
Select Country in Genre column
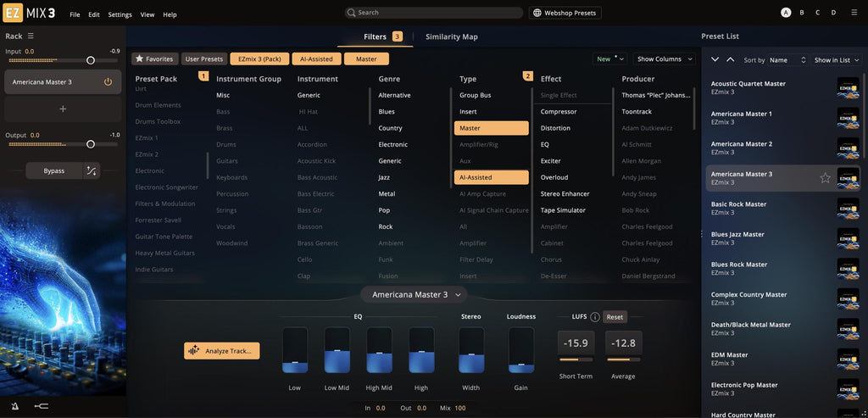390,128
